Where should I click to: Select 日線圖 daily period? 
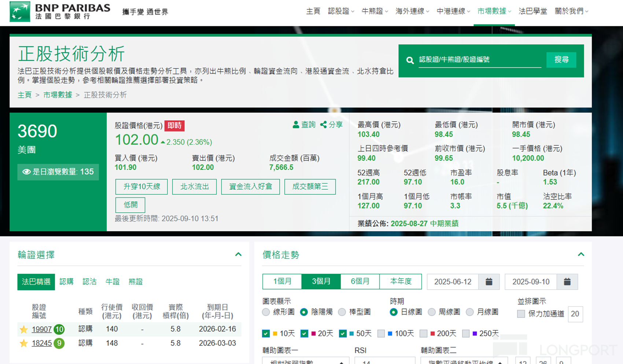[x=394, y=312]
